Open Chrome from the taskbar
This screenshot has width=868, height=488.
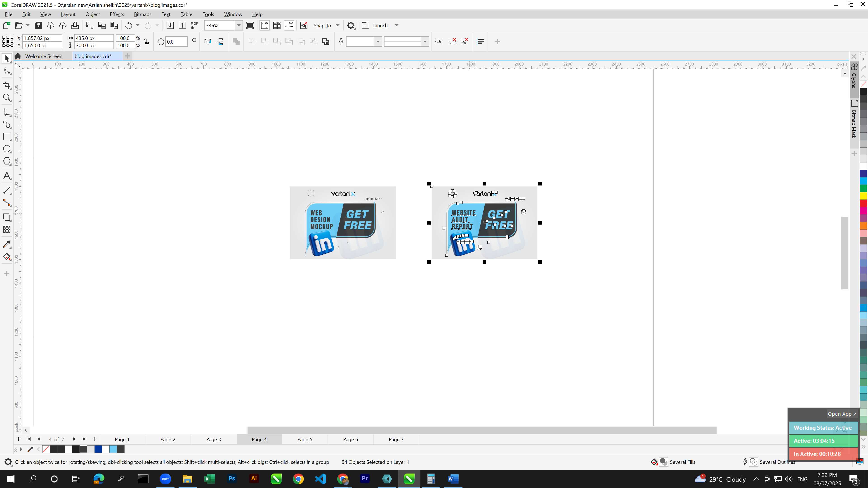point(298,479)
